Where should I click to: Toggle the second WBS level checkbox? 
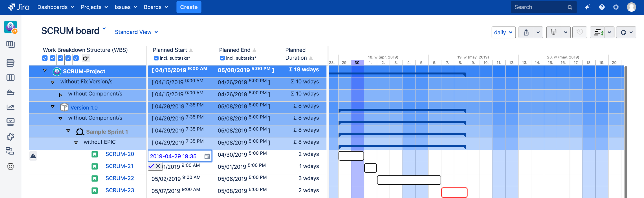click(x=53, y=58)
